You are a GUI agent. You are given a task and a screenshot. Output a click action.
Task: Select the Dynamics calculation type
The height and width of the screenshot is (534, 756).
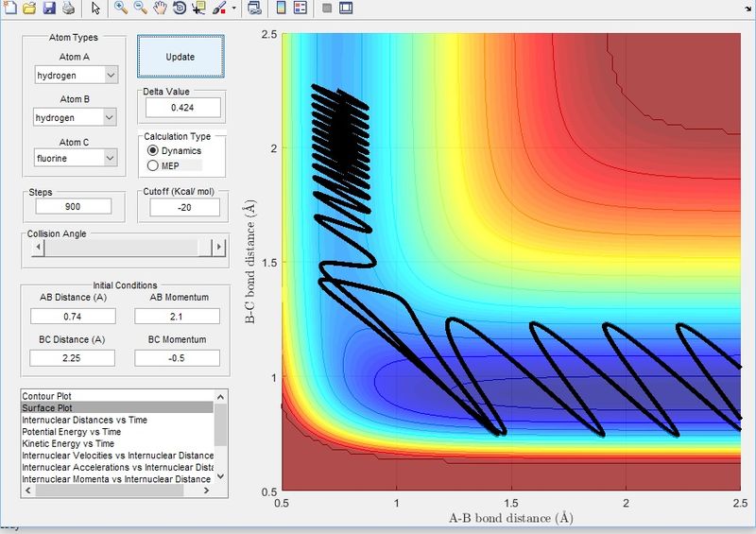coord(152,150)
